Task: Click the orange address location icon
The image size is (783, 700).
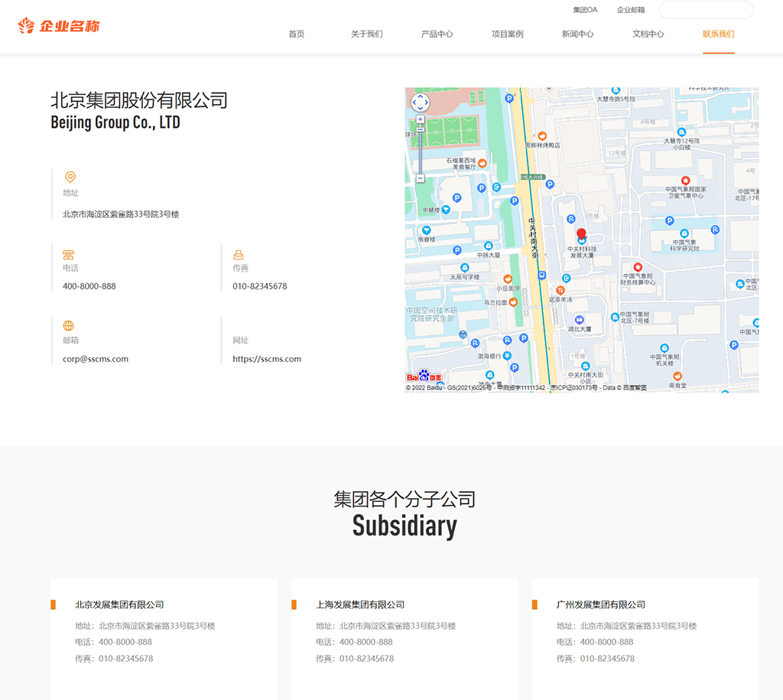Action: 70,177
